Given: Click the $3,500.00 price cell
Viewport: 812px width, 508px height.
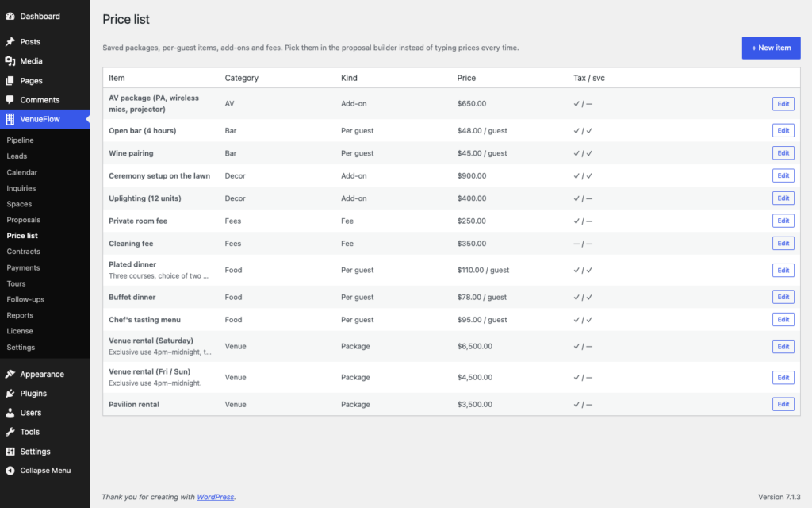Looking at the screenshot, I should [475, 404].
